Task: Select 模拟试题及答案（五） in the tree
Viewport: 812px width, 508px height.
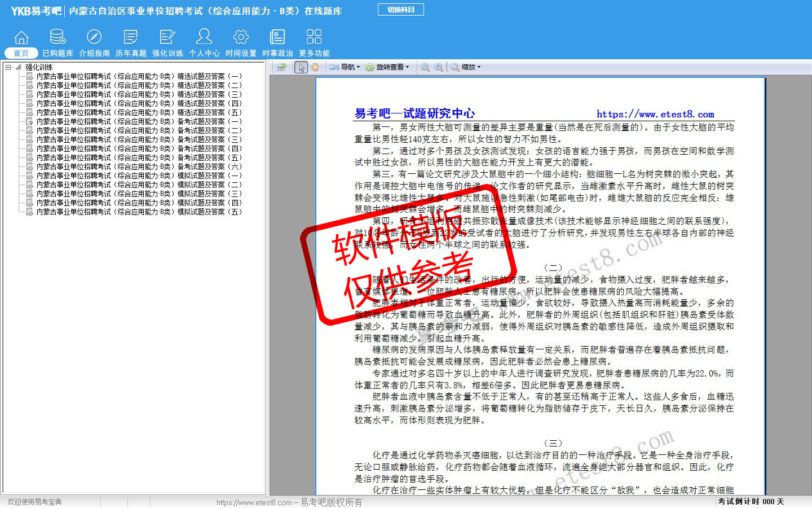Action: [139, 212]
